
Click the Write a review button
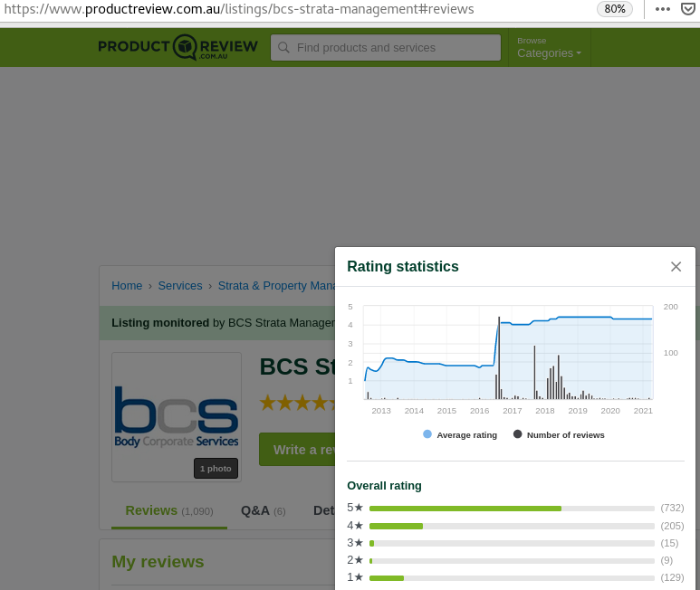(x=297, y=450)
